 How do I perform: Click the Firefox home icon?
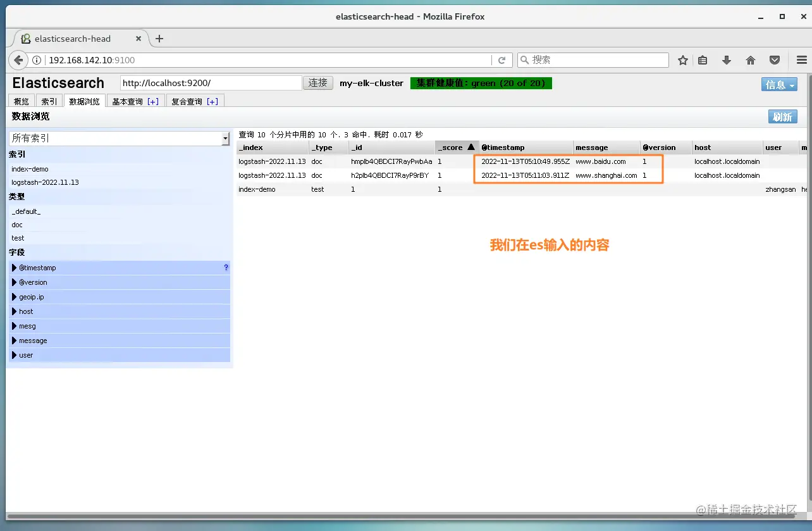click(x=750, y=59)
